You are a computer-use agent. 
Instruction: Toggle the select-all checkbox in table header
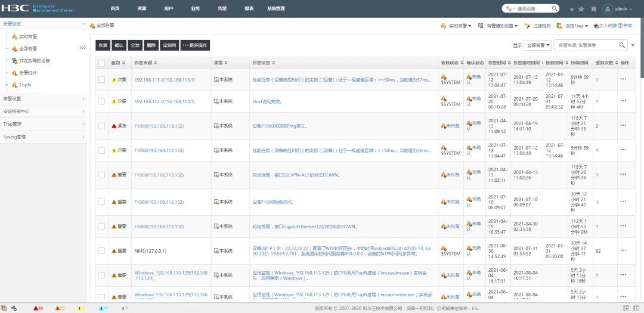tap(101, 63)
